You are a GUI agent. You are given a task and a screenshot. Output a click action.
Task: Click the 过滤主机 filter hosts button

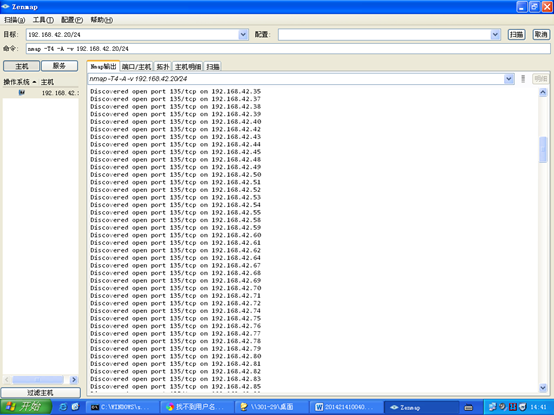pos(40,392)
